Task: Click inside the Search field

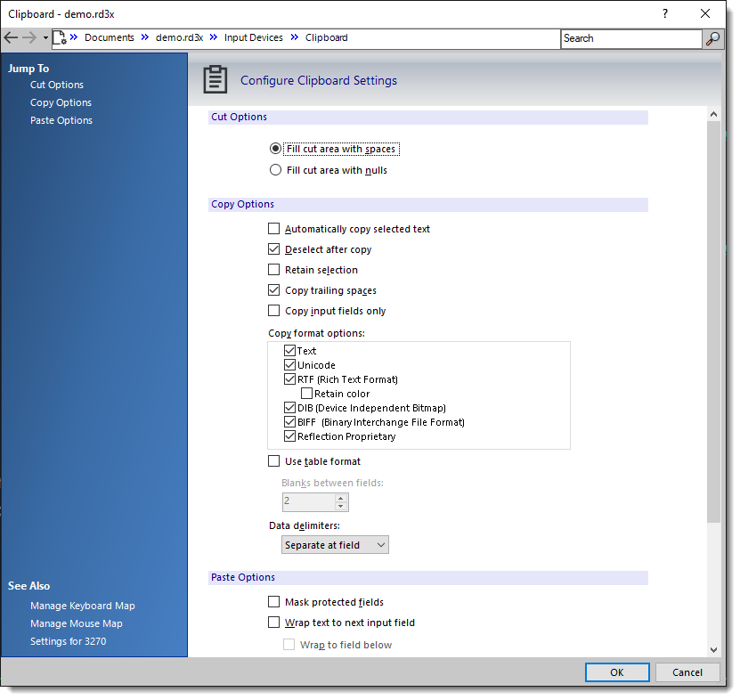Action: (631, 38)
